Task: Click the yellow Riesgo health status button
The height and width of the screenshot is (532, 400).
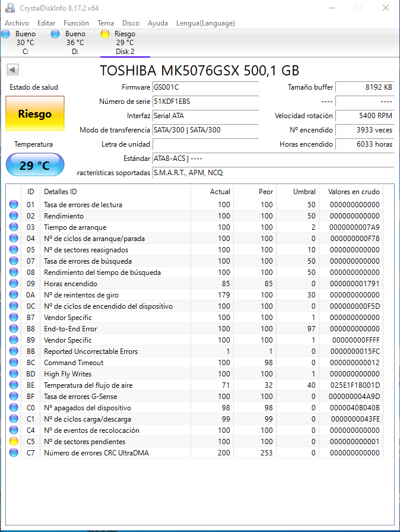Action: 35,113
